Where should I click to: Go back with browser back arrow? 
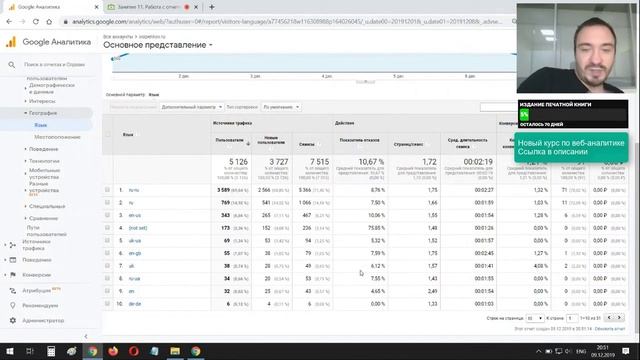click(9, 22)
